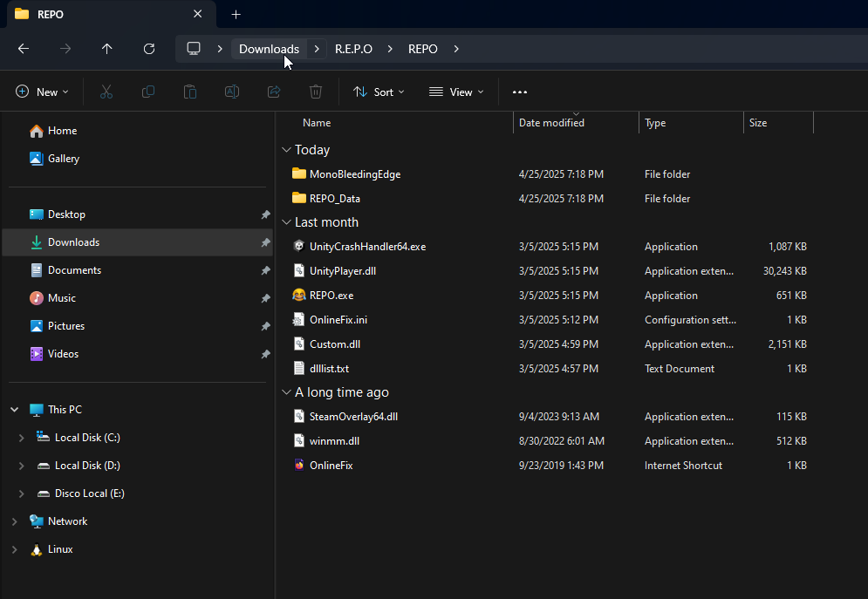Click the Cut scissors icon in toolbar
Screen dimensions: 868x599
106,92
